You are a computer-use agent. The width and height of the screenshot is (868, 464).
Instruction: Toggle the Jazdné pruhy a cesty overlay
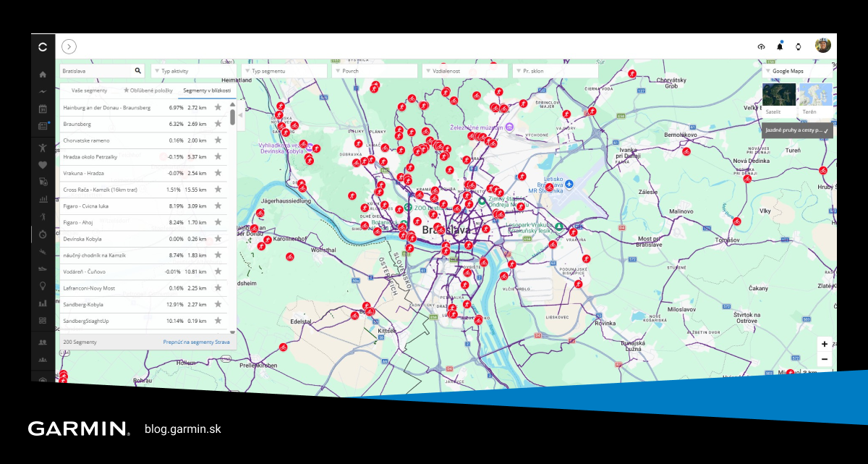tap(798, 130)
